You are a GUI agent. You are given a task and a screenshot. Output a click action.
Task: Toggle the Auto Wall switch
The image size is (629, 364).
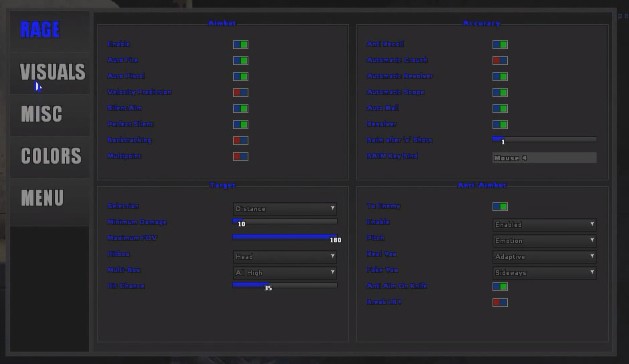coord(500,108)
